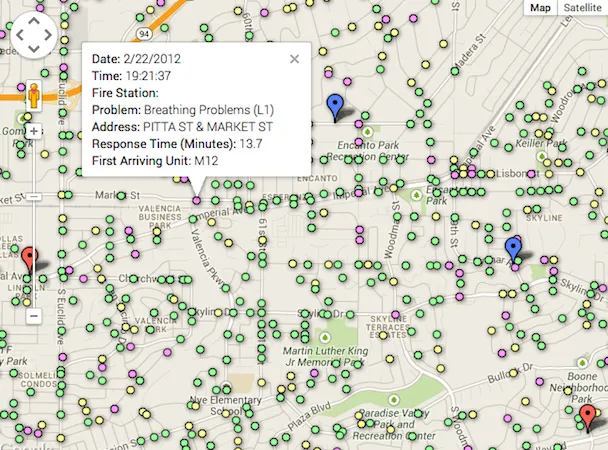Click the 'Encanto Park Recreation Center' label
The height and width of the screenshot is (450, 608).
coord(368,151)
